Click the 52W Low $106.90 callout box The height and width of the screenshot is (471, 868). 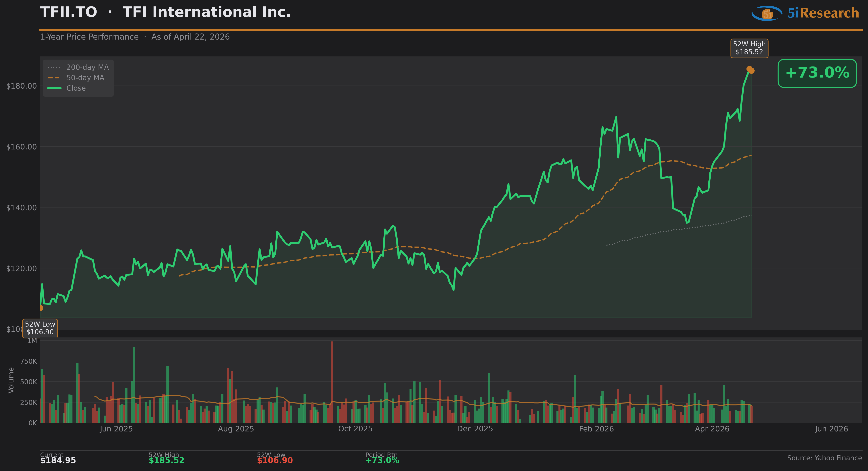pyautogui.click(x=40, y=328)
